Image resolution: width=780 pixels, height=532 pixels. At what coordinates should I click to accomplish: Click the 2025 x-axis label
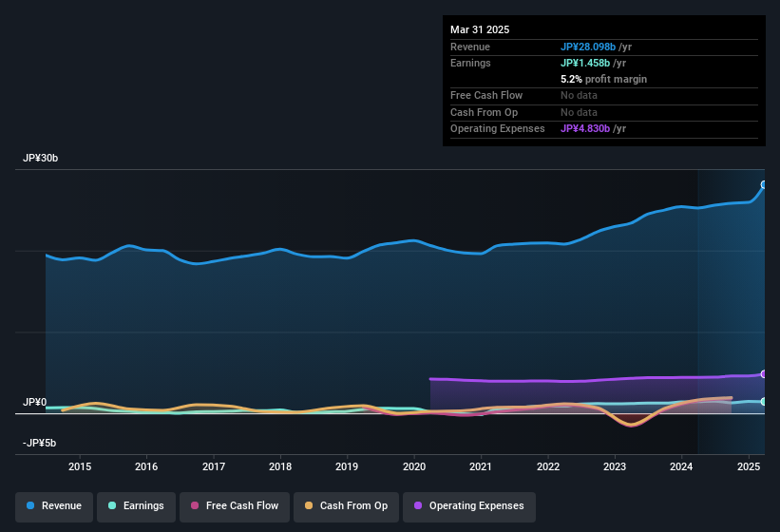pyautogui.click(x=749, y=466)
